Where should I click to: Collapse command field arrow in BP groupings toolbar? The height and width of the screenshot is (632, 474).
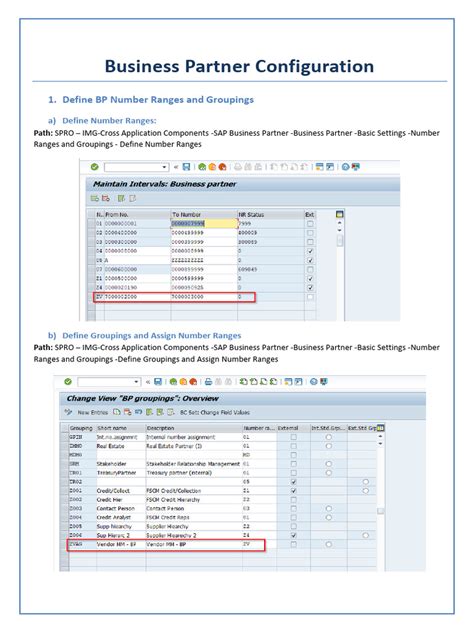tap(148, 382)
